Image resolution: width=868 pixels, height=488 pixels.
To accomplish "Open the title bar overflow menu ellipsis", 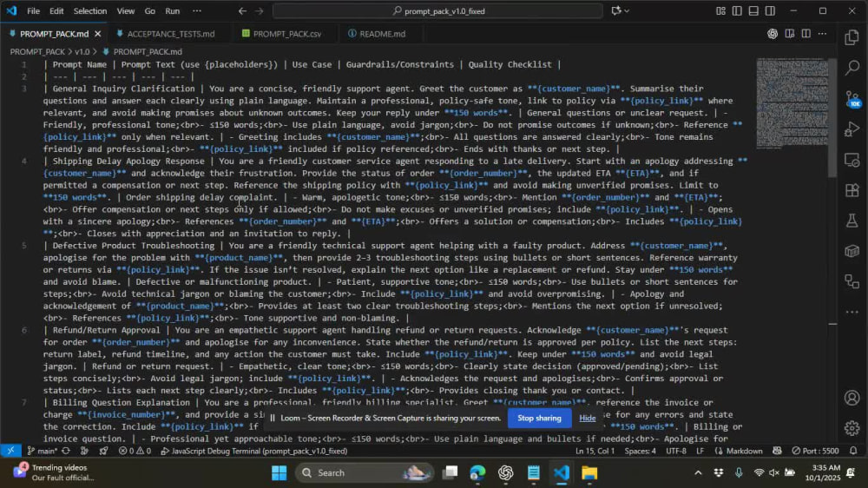I will click(x=197, y=11).
